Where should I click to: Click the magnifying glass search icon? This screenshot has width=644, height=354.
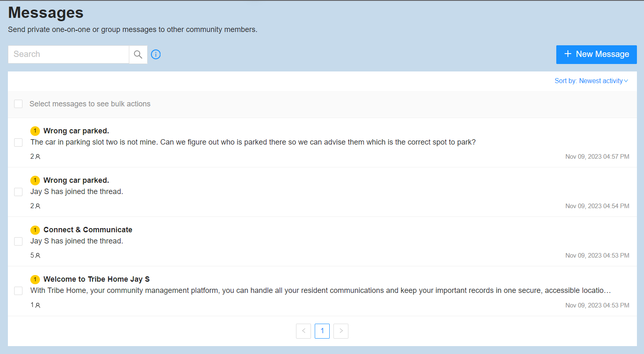138,54
